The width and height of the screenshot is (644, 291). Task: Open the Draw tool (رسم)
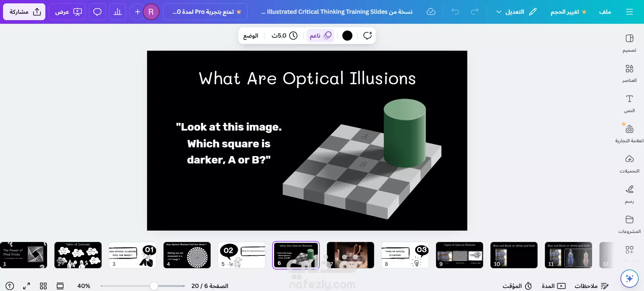pos(629,194)
